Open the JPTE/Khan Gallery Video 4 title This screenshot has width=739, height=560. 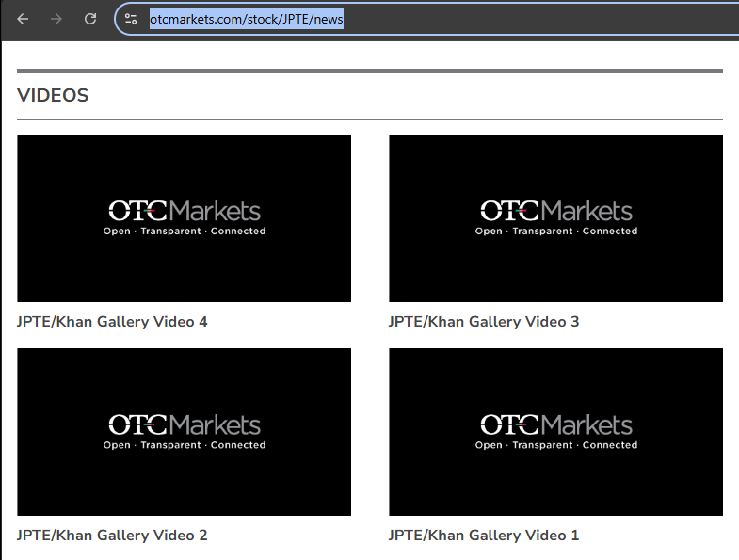click(112, 322)
